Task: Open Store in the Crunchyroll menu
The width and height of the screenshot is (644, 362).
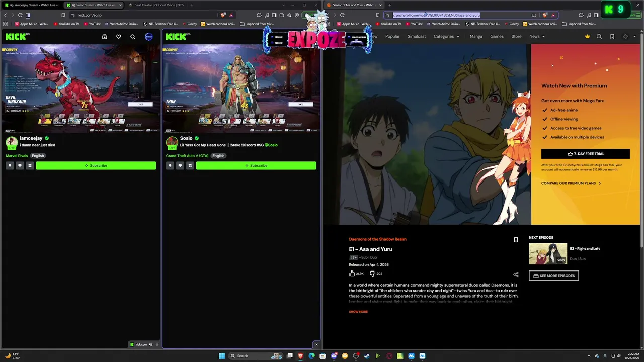Action: coord(516,36)
